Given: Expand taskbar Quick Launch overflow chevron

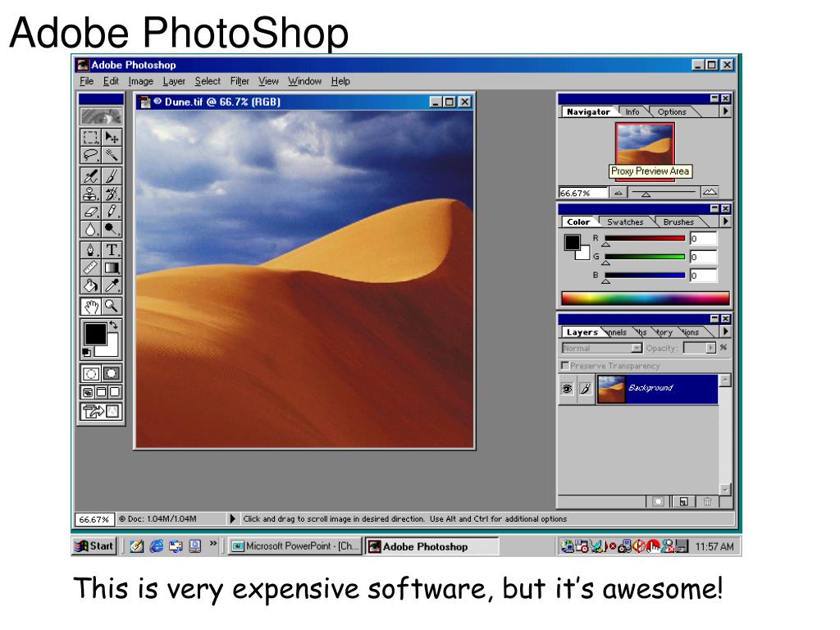Looking at the screenshot, I should [213, 544].
